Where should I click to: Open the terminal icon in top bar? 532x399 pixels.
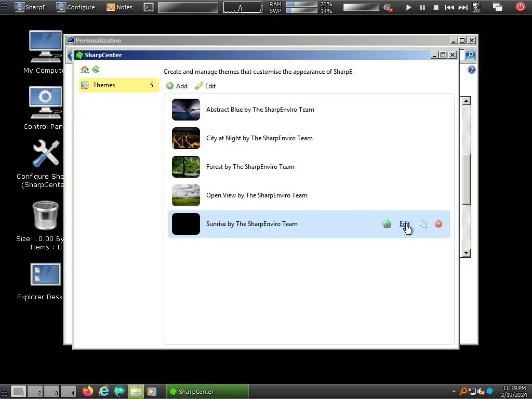(149, 7)
